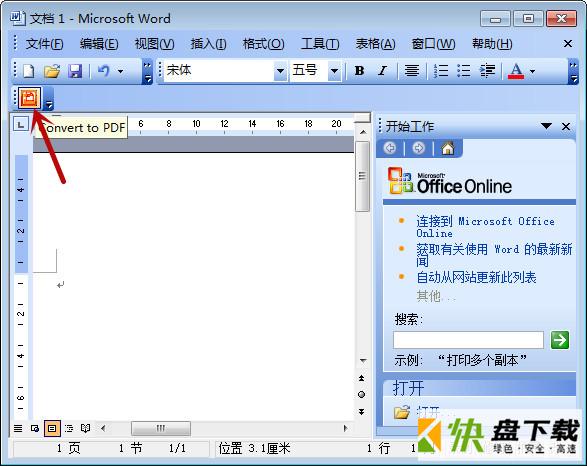Undo the last action
The image size is (587, 466).
(103, 71)
